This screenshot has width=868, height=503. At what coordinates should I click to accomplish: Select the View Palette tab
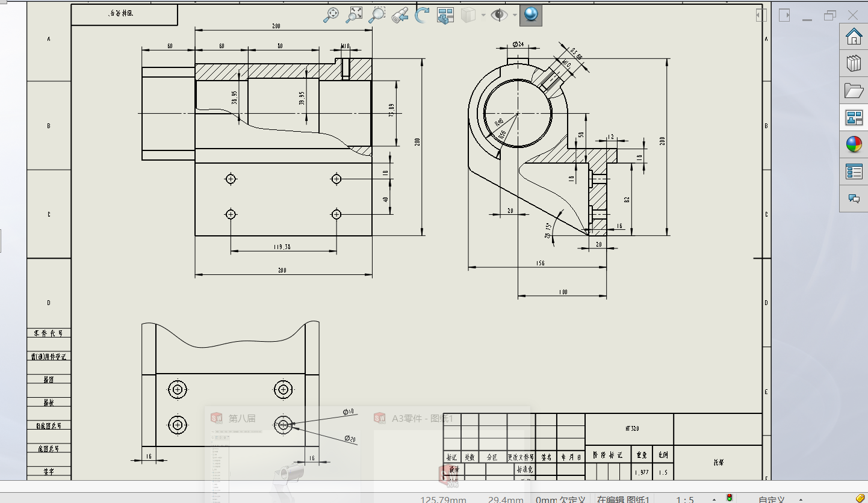pos(854,118)
